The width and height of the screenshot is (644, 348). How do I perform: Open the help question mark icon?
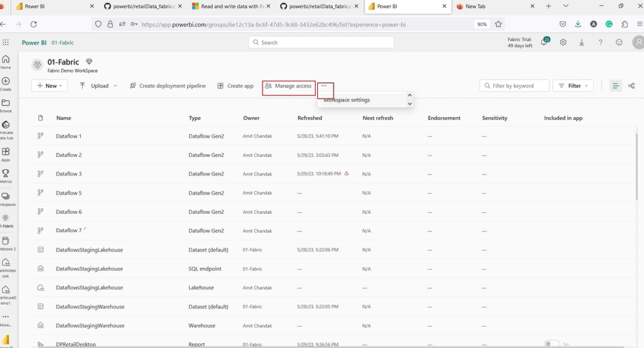point(600,42)
